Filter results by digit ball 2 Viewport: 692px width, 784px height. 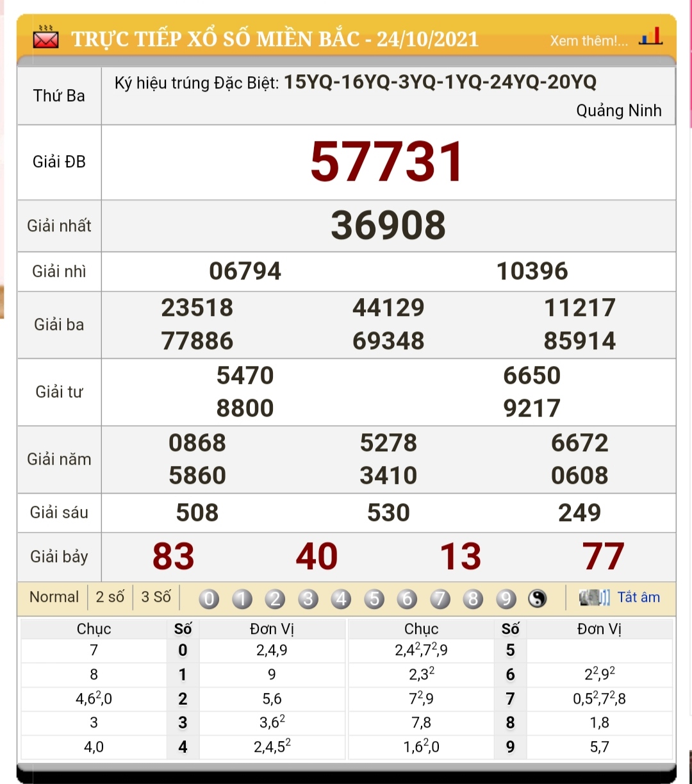tap(275, 599)
